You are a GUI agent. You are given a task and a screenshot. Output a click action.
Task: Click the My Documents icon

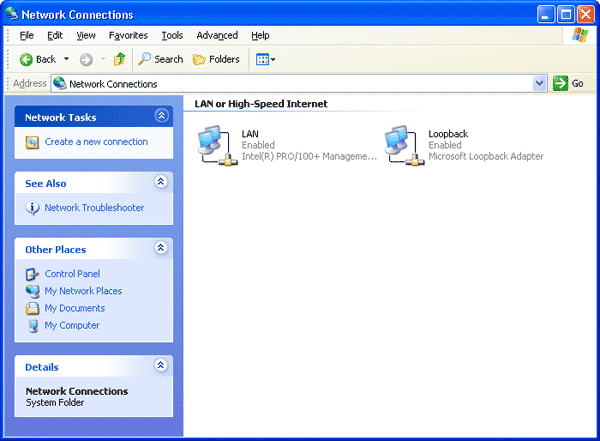[x=33, y=308]
